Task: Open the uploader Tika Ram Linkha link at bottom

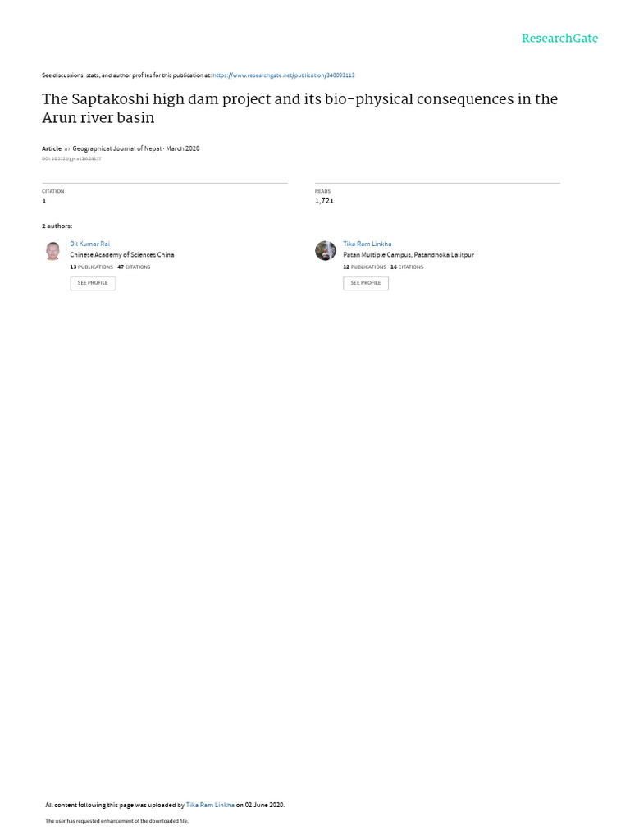Action: tap(210, 806)
